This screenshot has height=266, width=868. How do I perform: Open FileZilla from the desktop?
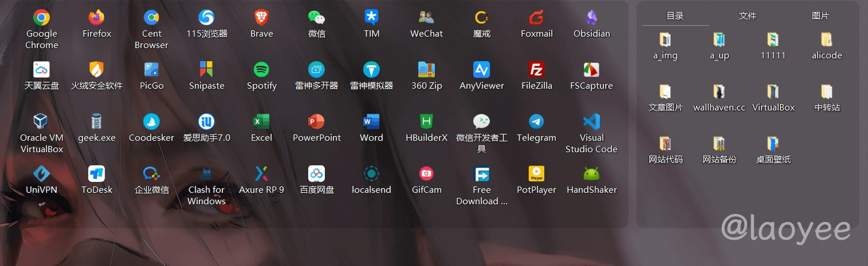pyautogui.click(x=536, y=70)
